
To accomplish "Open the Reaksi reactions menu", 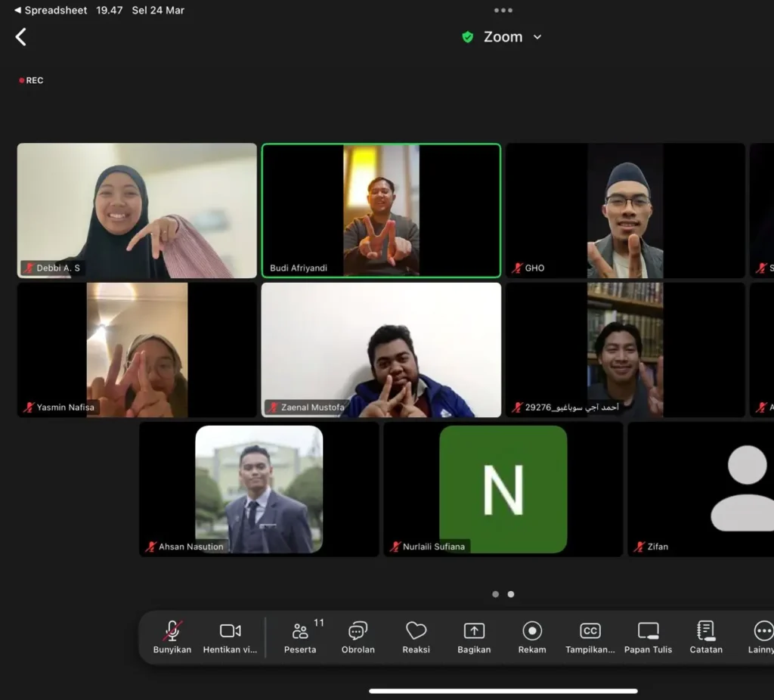I will [x=416, y=637].
